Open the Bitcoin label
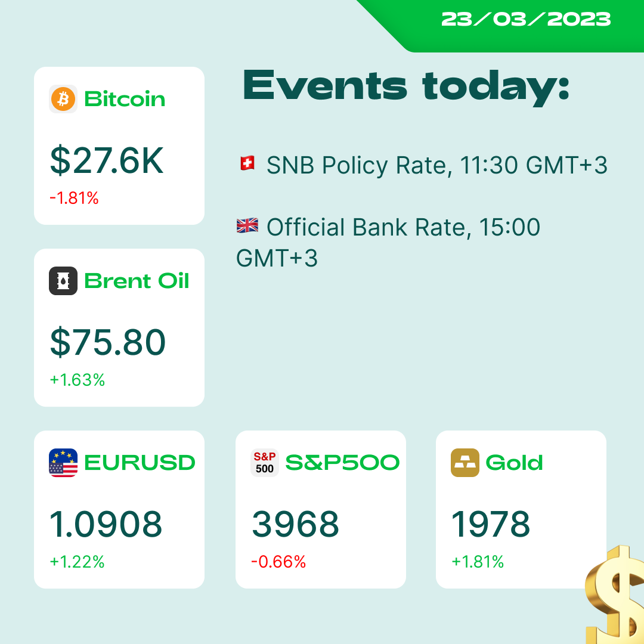 pyautogui.click(x=125, y=99)
